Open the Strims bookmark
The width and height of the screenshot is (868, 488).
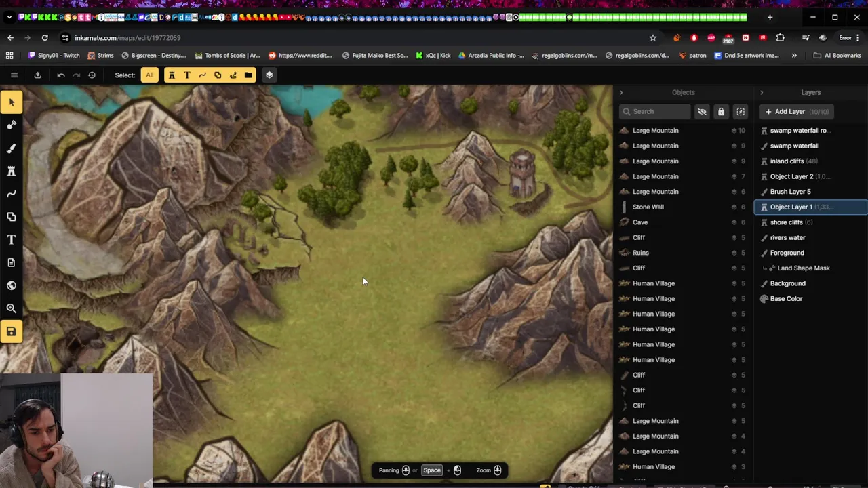tap(100, 56)
